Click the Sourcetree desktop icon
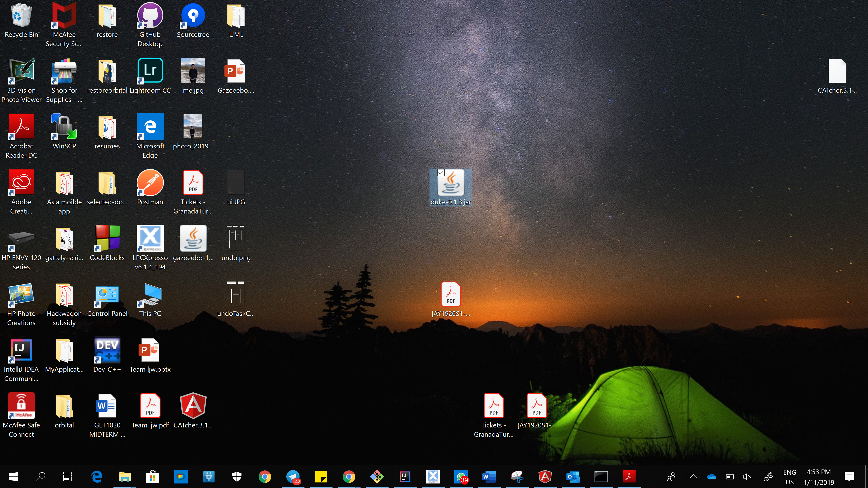The height and width of the screenshot is (488, 868). (193, 16)
